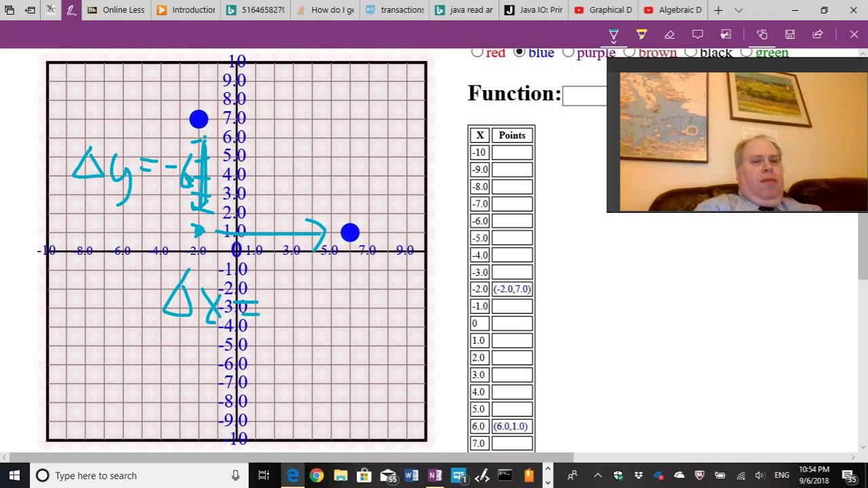Activate the clip tool in web notes

tap(726, 35)
